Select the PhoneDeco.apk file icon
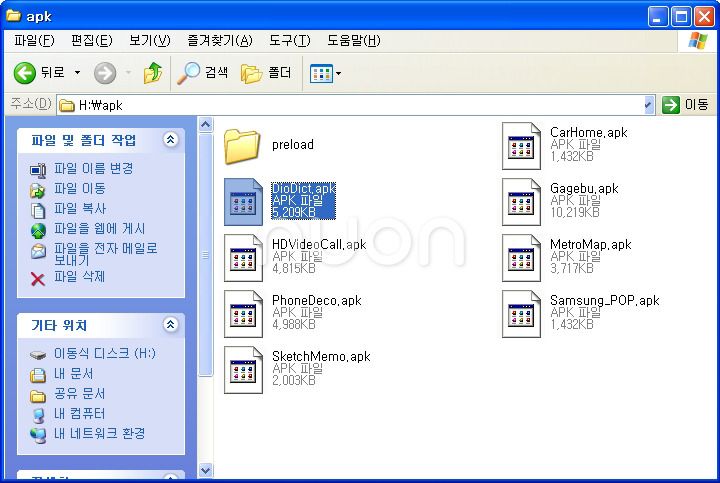Screen dimensions: 720x483 coord(243,314)
